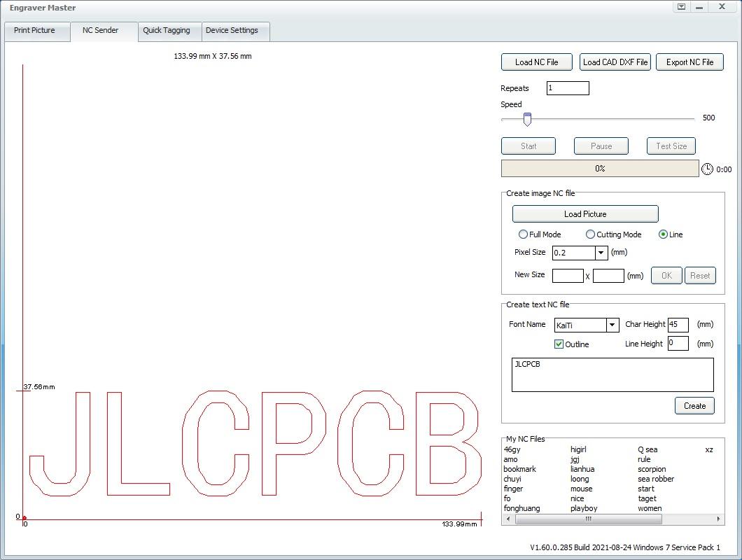
Task: Open the title bar dropdown menu icon
Action: (681, 6)
